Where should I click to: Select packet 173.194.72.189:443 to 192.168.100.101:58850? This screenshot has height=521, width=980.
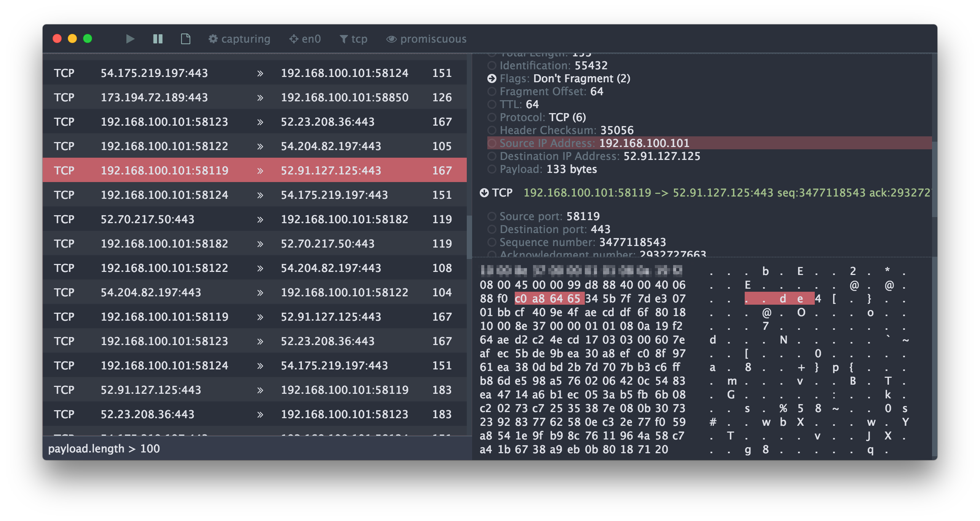254,97
